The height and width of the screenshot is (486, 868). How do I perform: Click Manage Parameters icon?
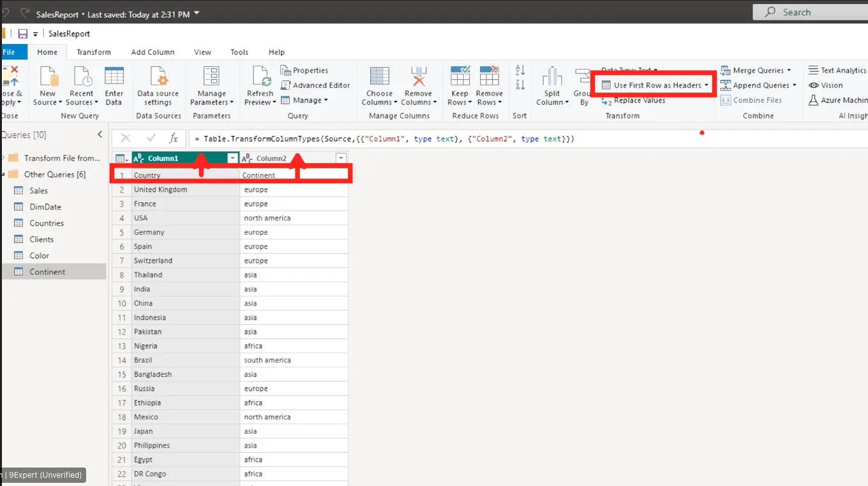211,76
